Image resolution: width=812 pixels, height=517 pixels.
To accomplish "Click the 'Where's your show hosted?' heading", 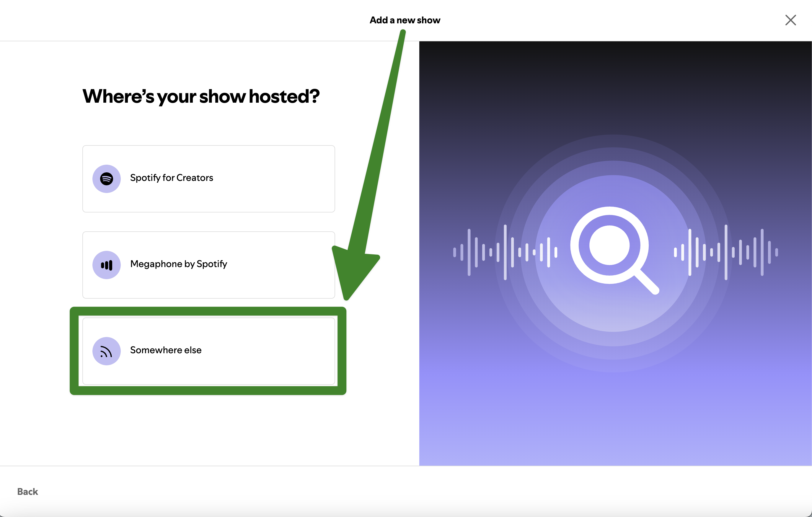I will [201, 96].
